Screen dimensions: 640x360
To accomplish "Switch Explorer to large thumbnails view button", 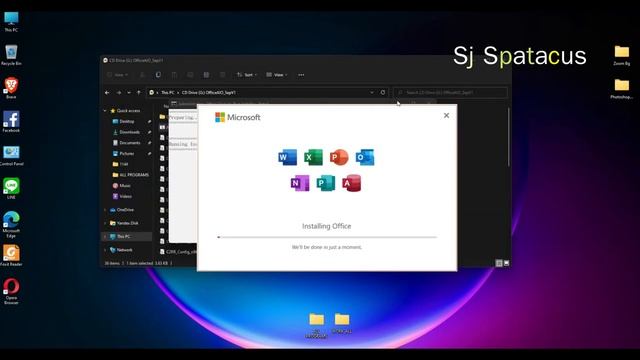I will (x=507, y=263).
